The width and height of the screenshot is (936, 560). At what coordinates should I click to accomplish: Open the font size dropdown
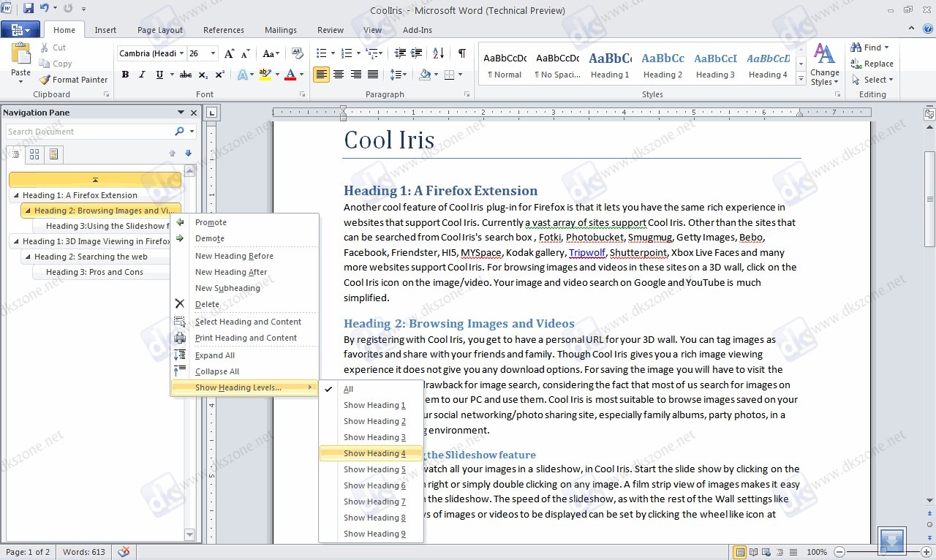(x=214, y=53)
